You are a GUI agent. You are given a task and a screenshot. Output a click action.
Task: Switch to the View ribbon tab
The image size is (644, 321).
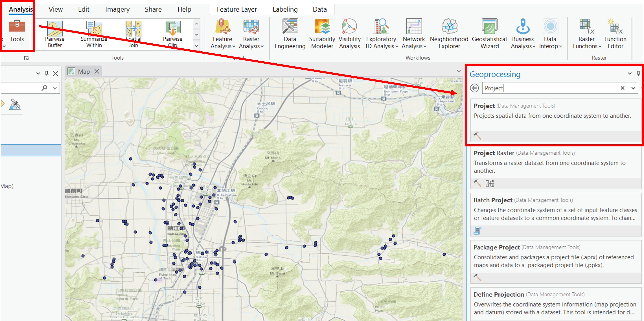(55, 9)
